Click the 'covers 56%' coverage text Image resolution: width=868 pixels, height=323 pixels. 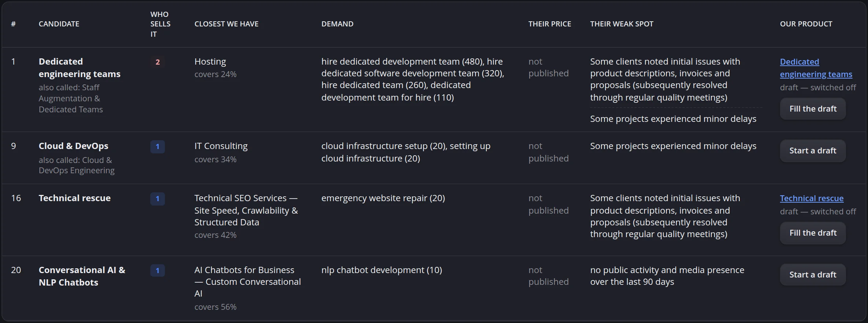(216, 307)
